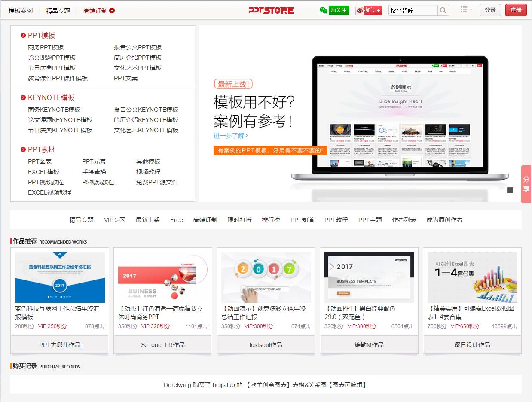Click the red arrow beside PPT素材
This screenshot has height=402, width=532.
coord(23,150)
